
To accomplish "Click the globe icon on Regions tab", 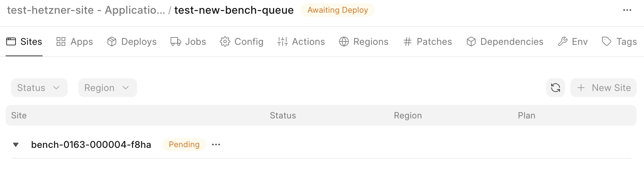I will tap(344, 41).
